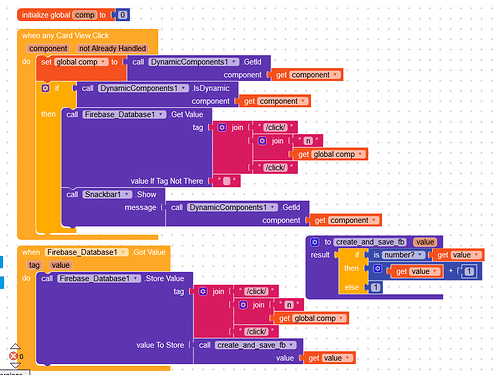495x375 pixels.
Task: Click the else label in procedure if block
Action: click(x=352, y=287)
